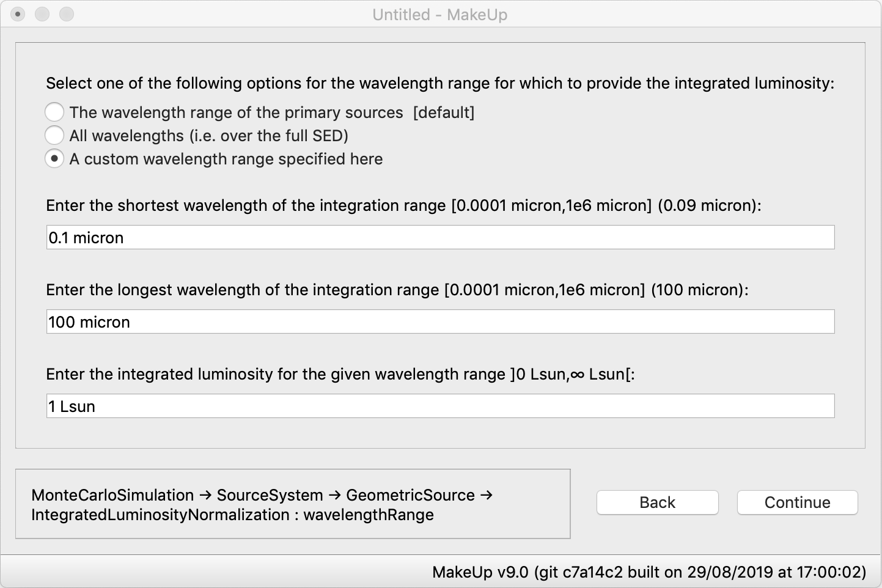
Task: Click the MakeUp v9.0 version status text
Action: pyautogui.click(x=649, y=572)
